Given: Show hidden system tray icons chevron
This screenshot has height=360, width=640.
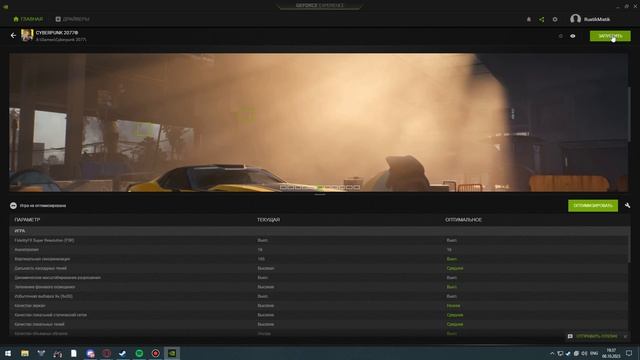Looking at the screenshot, I should 552,353.
